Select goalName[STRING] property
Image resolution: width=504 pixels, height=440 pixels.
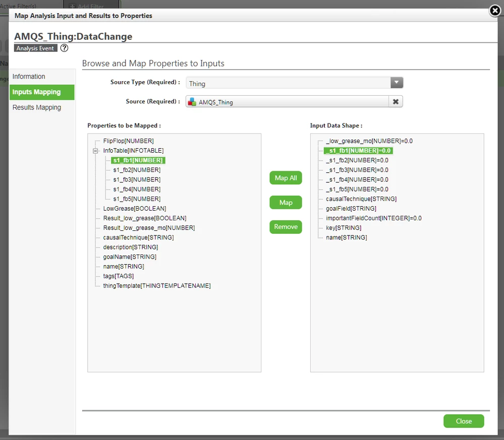tap(130, 257)
